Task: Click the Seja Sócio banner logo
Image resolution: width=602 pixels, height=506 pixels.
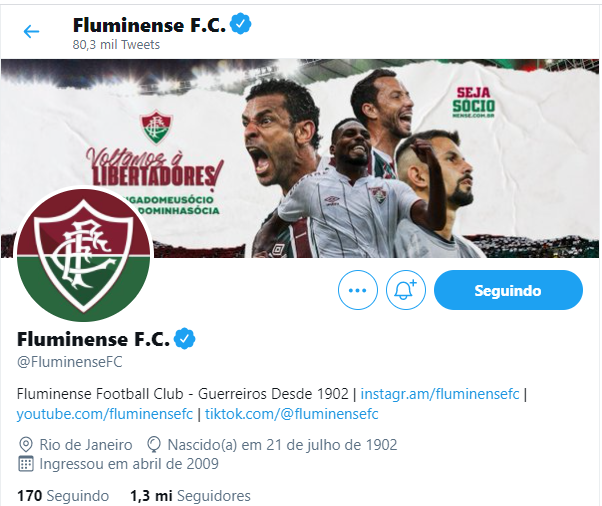Action: [x=473, y=102]
